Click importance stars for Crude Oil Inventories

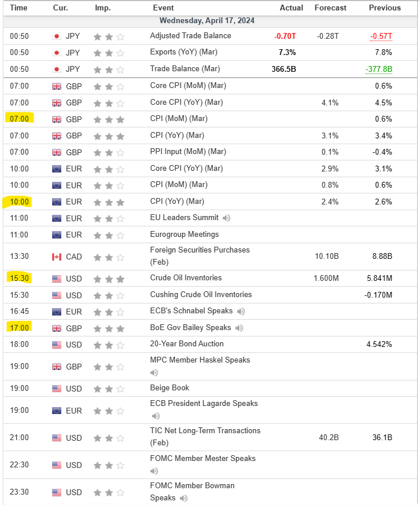(109, 279)
